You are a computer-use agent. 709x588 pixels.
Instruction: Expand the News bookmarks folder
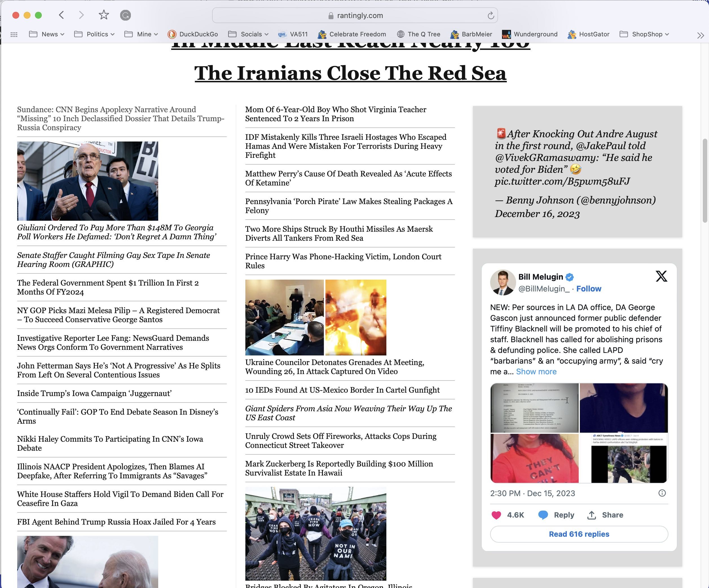coord(47,34)
